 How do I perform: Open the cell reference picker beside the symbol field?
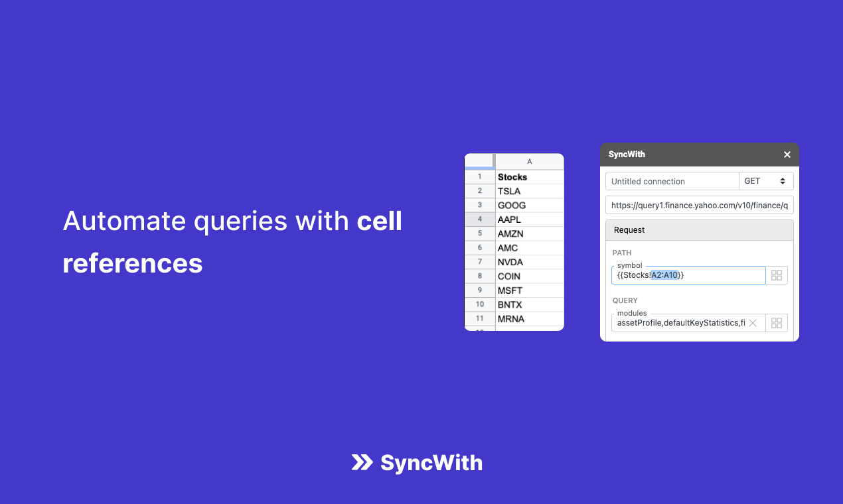[776, 275]
